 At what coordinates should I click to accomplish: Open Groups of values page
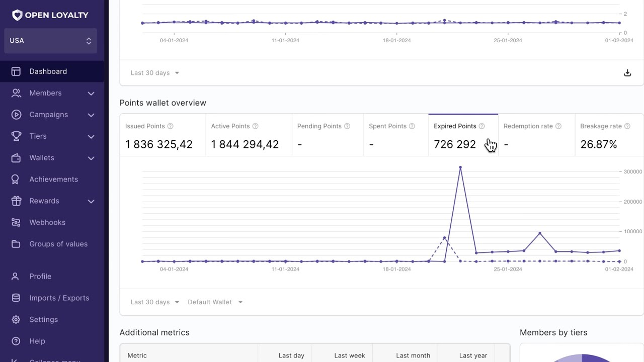point(52,244)
